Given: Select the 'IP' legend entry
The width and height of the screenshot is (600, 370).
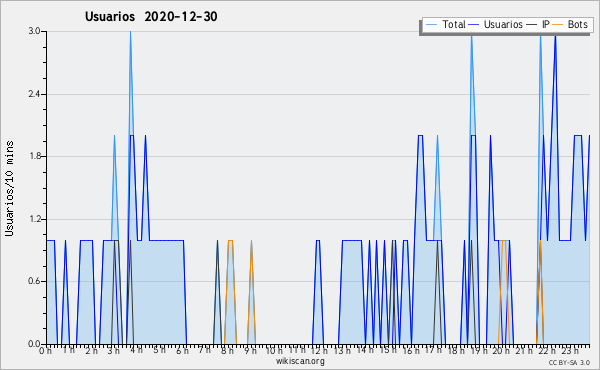Looking at the screenshot, I should pos(546,24).
